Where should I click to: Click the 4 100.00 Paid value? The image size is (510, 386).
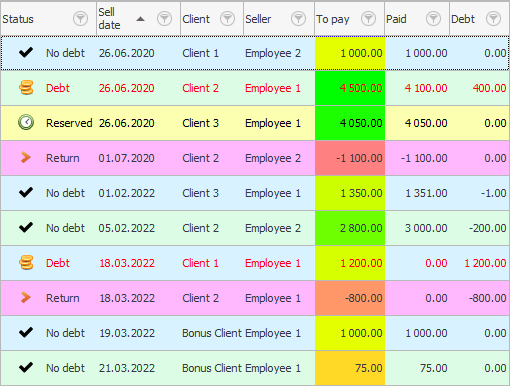pos(426,88)
